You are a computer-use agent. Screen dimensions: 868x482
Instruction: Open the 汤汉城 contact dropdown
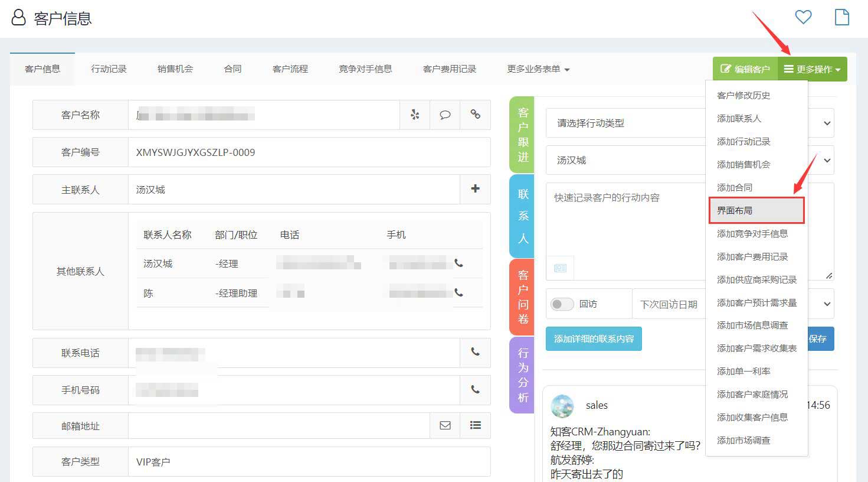(x=625, y=161)
